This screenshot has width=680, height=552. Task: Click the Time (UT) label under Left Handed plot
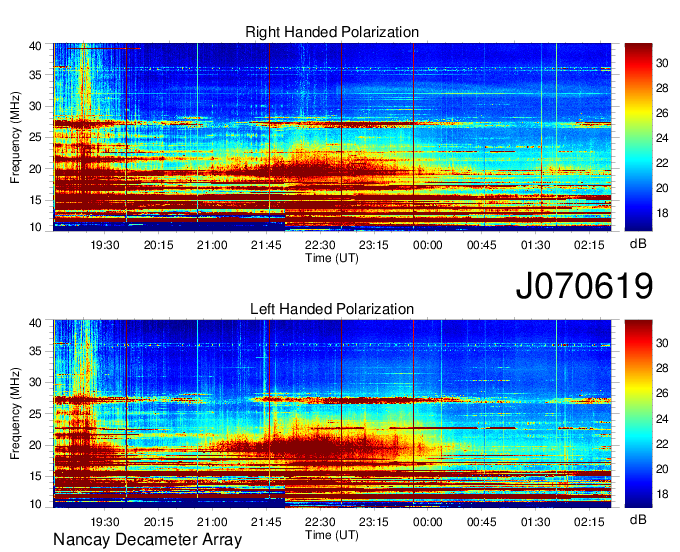(x=332, y=535)
